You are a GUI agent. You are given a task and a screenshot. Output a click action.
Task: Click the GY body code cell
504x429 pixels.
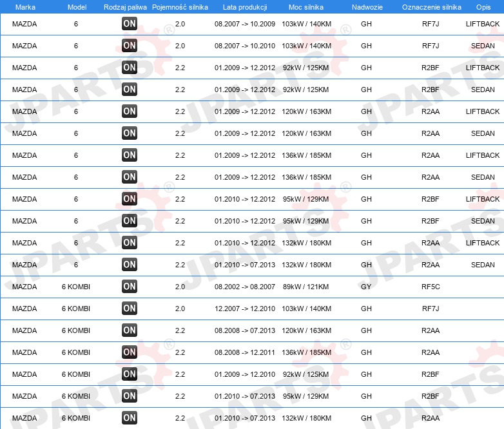tap(366, 287)
